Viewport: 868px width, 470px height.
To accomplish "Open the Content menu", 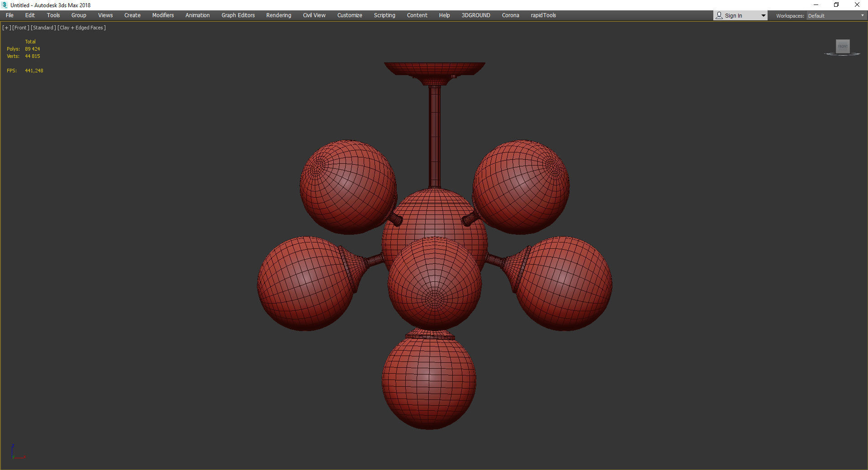I will pyautogui.click(x=417, y=15).
